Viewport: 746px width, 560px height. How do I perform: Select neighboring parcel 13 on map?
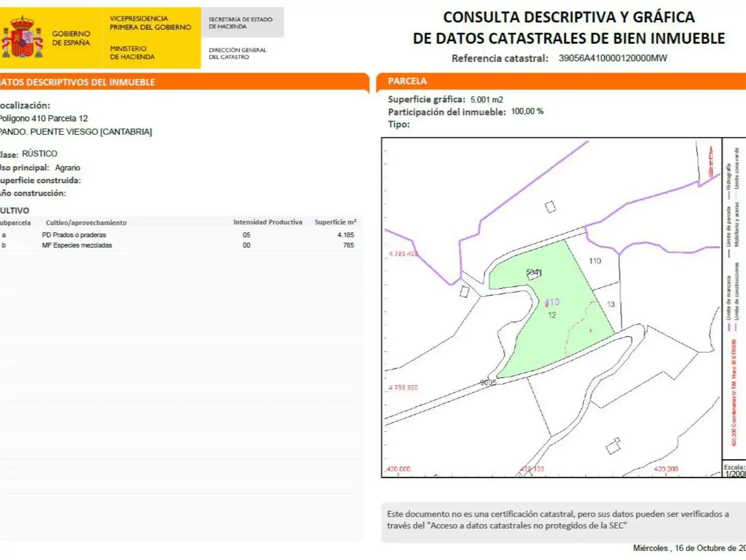pos(610,305)
